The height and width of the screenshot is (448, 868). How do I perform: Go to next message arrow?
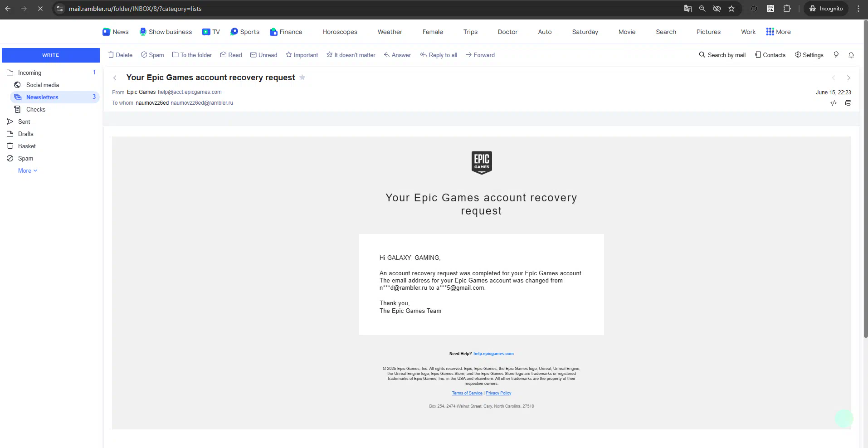848,78
